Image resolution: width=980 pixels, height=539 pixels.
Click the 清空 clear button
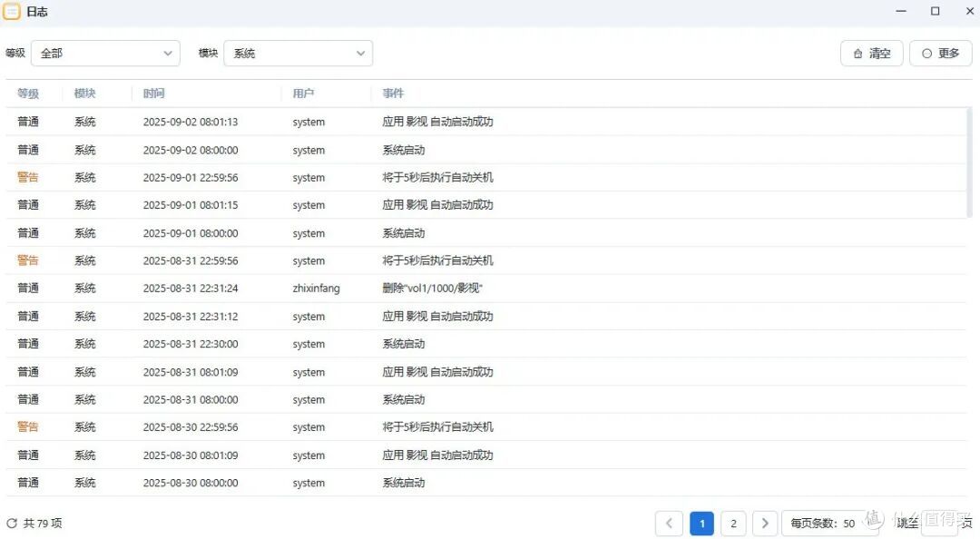coord(872,54)
